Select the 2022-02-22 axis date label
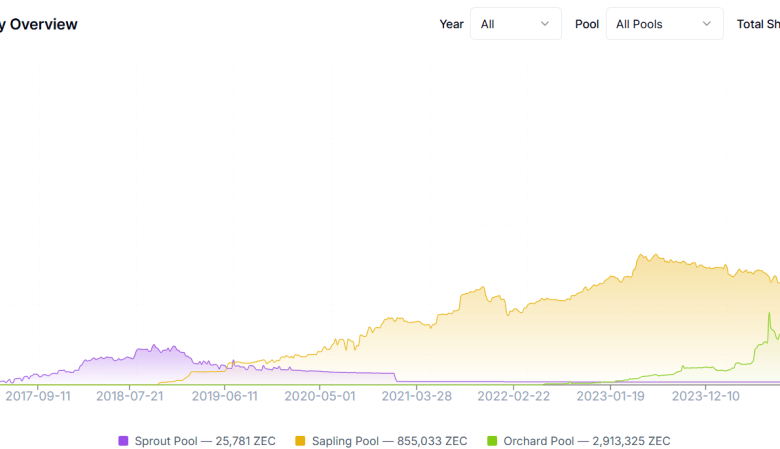 513,396
